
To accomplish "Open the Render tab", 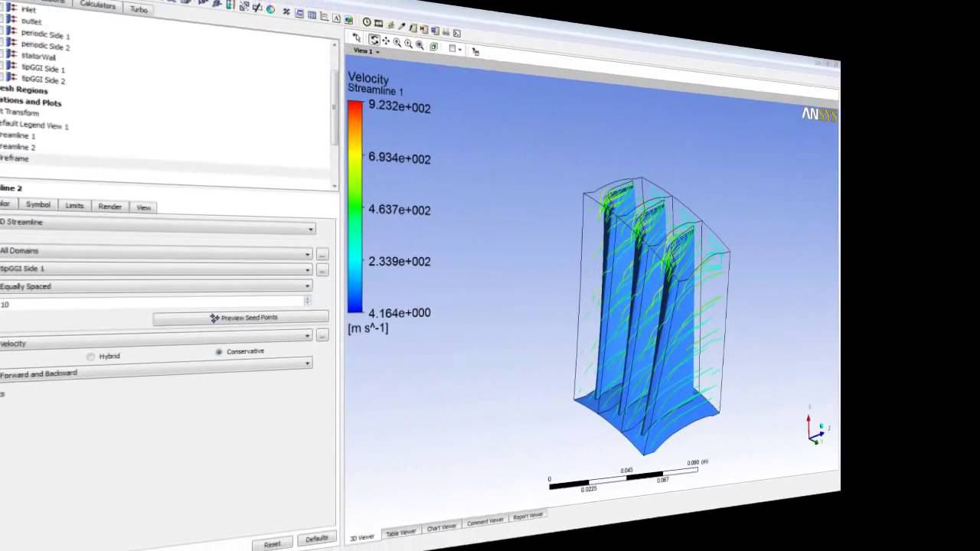I will point(109,207).
